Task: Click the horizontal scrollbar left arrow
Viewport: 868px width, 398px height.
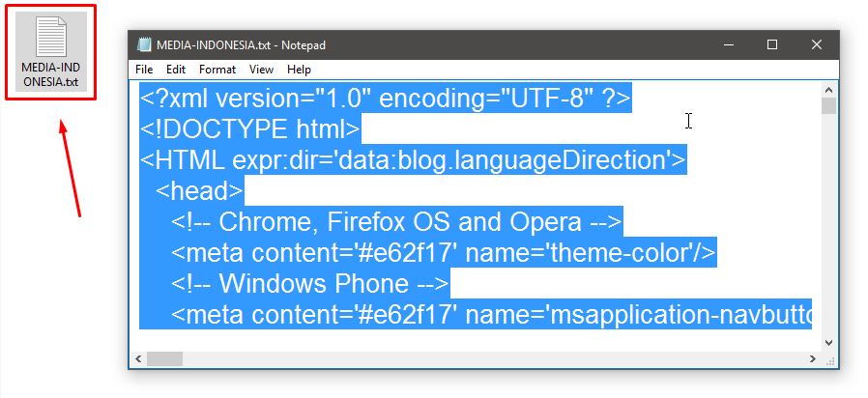Action: [x=138, y=358]
